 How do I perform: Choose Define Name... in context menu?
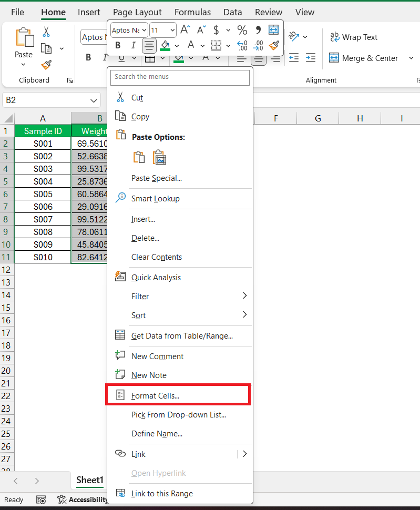coord(180,434)
